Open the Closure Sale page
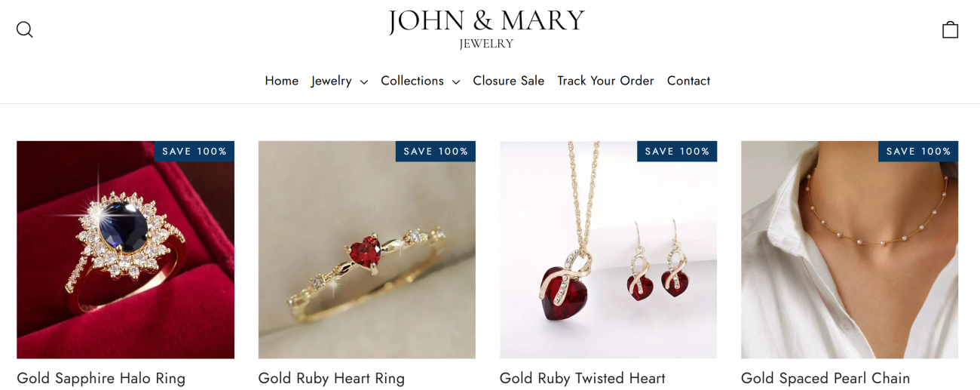The image size is (980, 390). coord(508,81)
